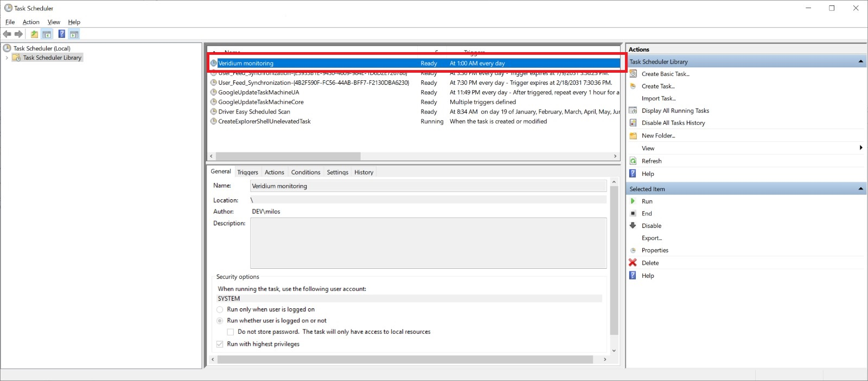Click the red Delete icon
868x381 pixels.
pyautogui.click(x=633, y=263)
